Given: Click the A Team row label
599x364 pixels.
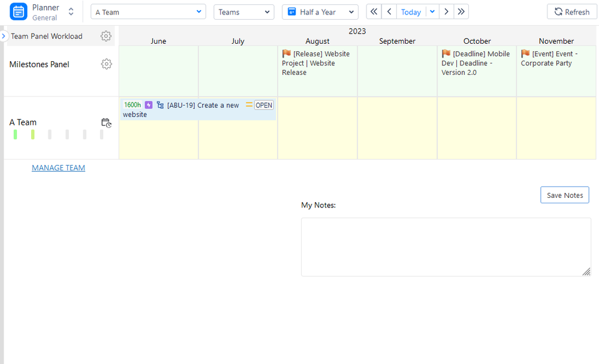Looking at the screenshot, I should tap(23, 122).
